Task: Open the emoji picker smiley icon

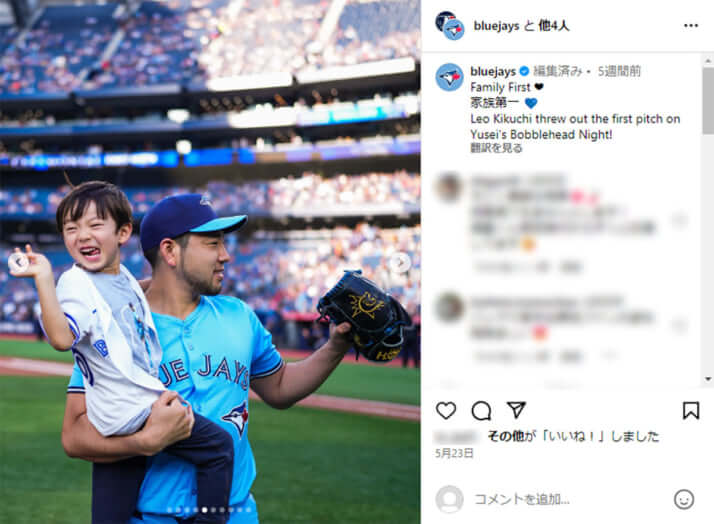Action: click(683, 499)
